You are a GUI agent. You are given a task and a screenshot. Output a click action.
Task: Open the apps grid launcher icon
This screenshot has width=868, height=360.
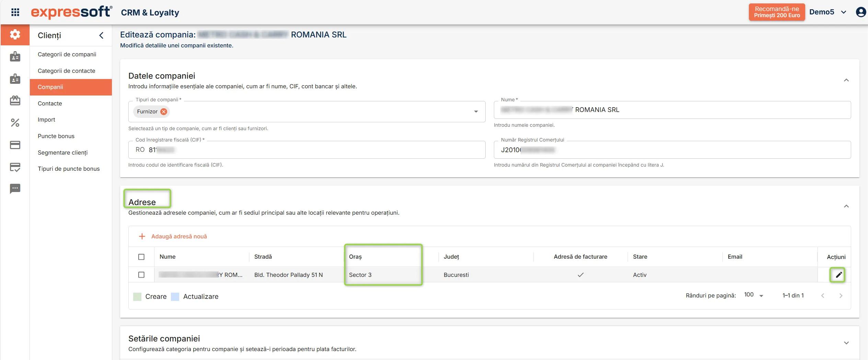point(15,12)
